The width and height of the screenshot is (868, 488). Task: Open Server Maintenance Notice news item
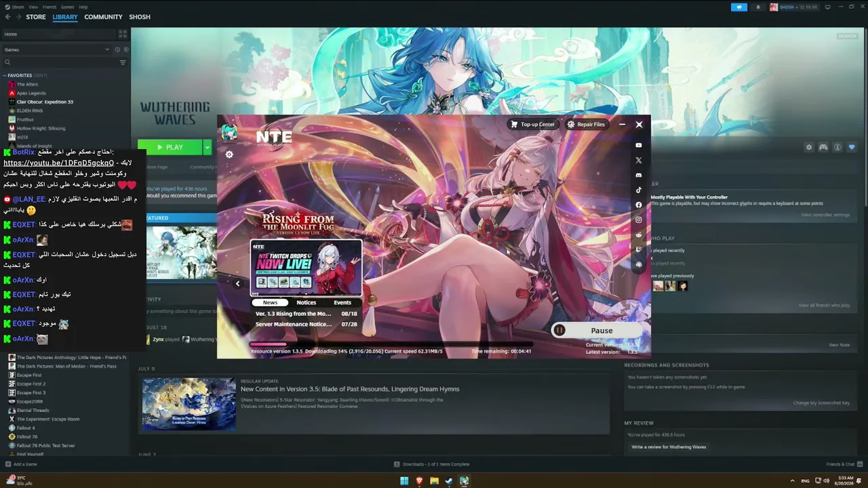click(x=306, y=324)
